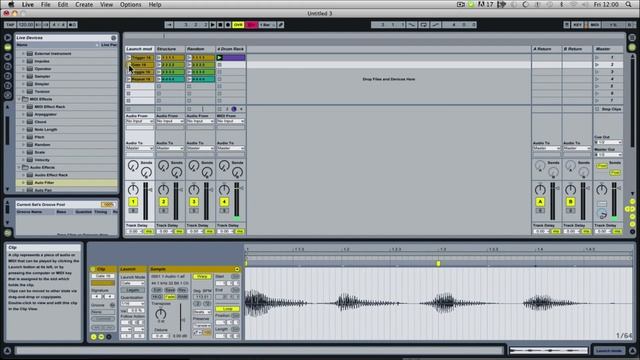640x360 pixels.
Task: Open the Live application menu
Action: click(28, 4)
